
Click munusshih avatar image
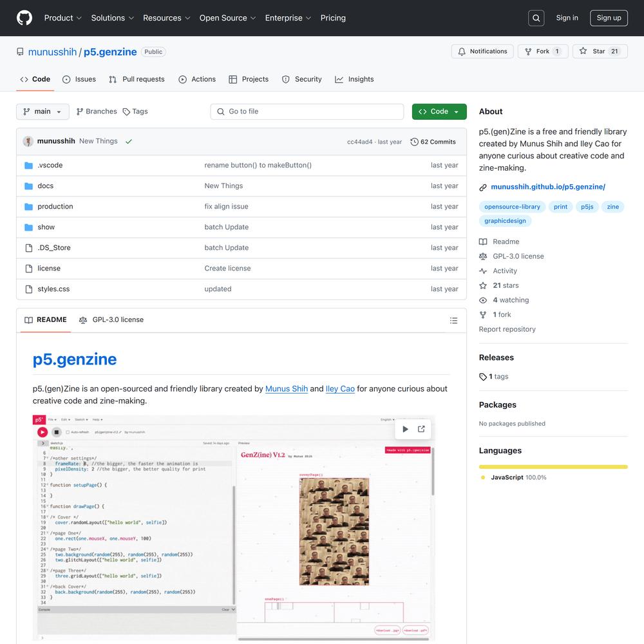click(28, 141)
